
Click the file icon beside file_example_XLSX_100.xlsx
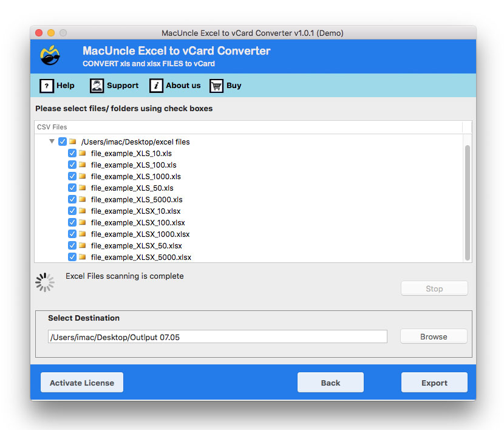click(x=82, y=222)
